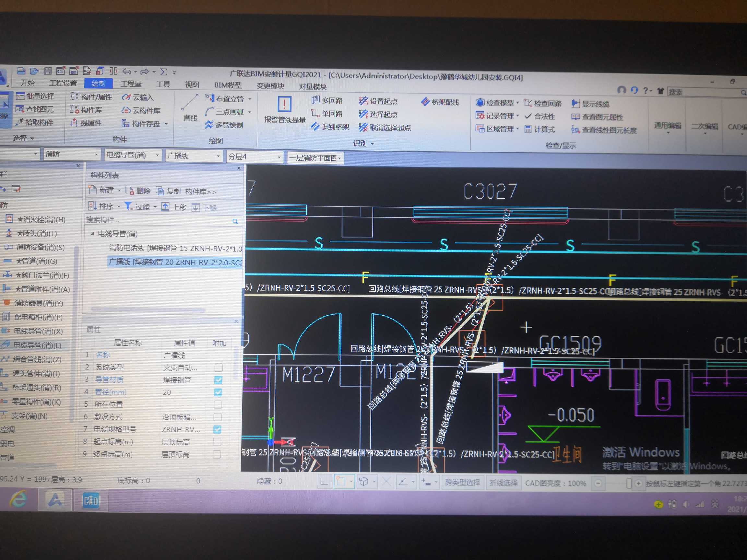This screenshot has height=560, width=747.
Task: Expand the 排序 dropdown arrow
Action: [119, 206]
